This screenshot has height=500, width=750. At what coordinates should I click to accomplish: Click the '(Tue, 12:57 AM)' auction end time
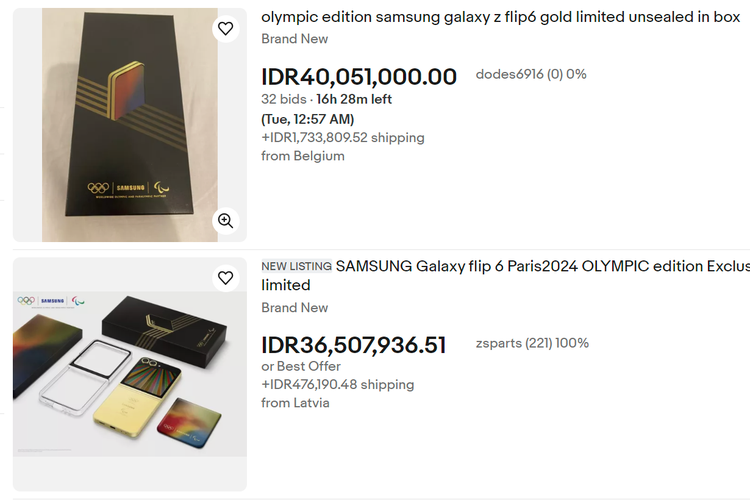click(x=308, y=119)
